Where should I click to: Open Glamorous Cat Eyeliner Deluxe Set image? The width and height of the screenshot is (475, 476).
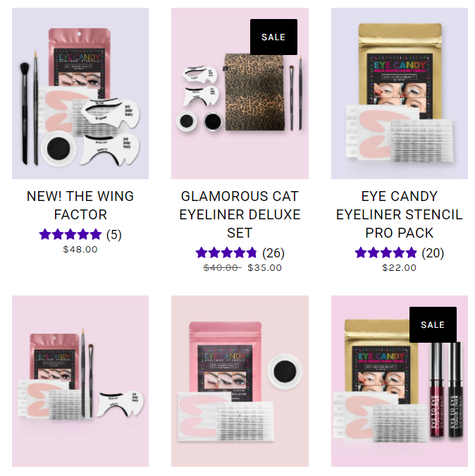click(x=240, y=93)
